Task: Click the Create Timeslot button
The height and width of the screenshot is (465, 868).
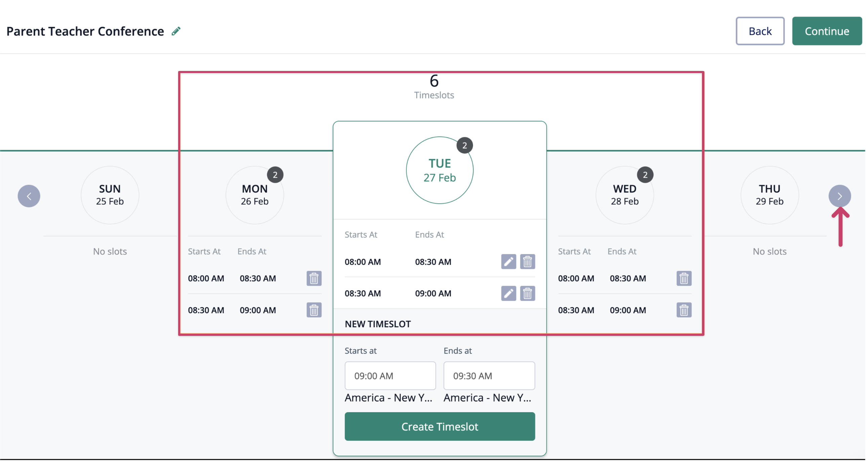Action: [439, 427]
